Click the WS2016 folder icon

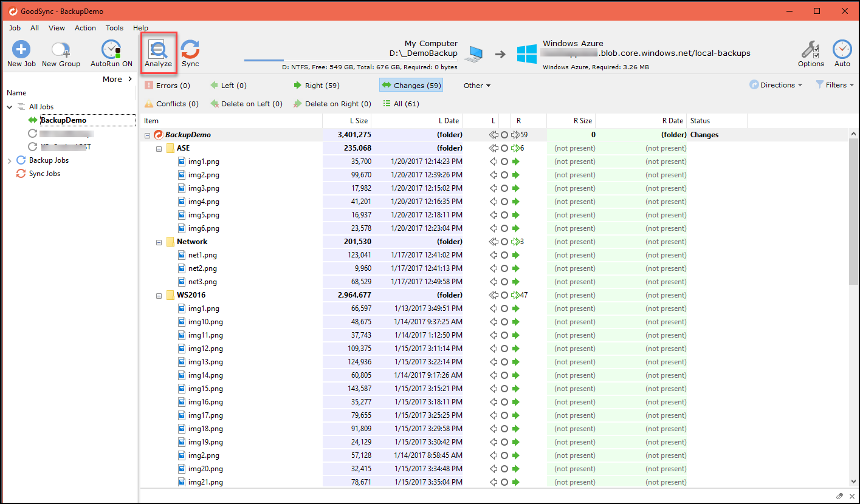tap(170, 295)
